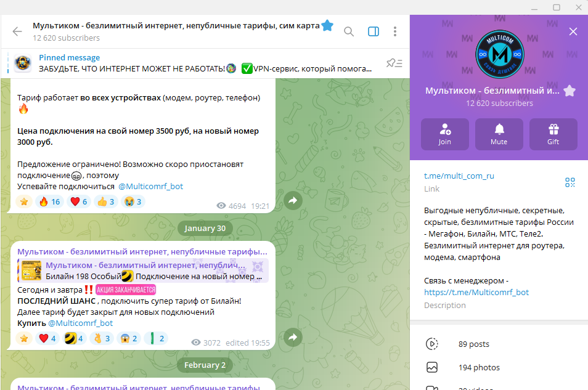Open the t.me/multi_com_ru channel link
Screen dimensions: 588x390
(x=459, y=176)
